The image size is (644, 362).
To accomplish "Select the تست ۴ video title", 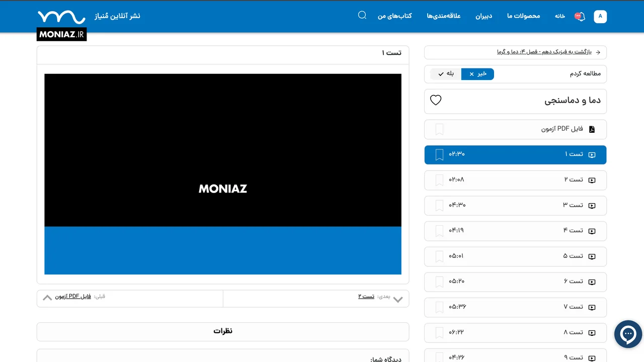I will [x=573, y=230].
